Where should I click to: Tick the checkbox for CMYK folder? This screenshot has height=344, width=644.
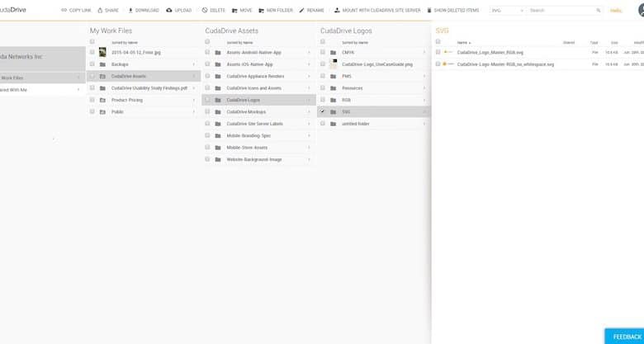click(323, 52)
